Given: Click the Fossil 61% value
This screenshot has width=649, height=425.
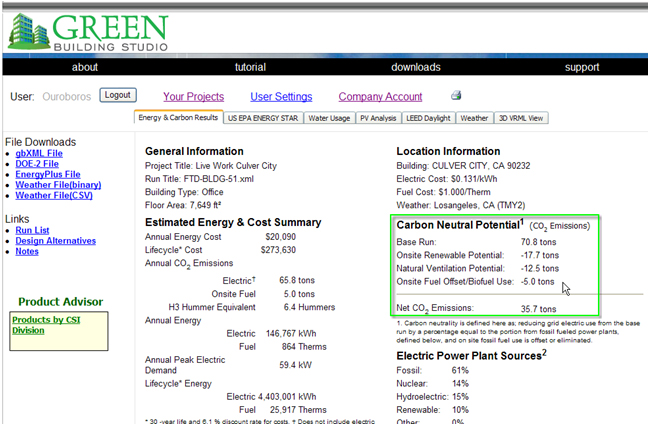Looking at the screenshot, I should pyautogui.click(x=460, y=370).
